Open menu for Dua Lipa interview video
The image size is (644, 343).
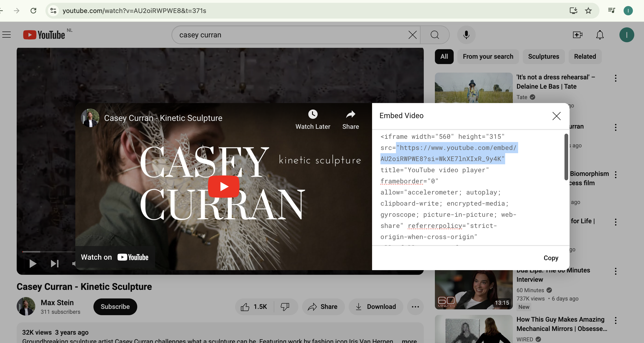coord(615,272)
